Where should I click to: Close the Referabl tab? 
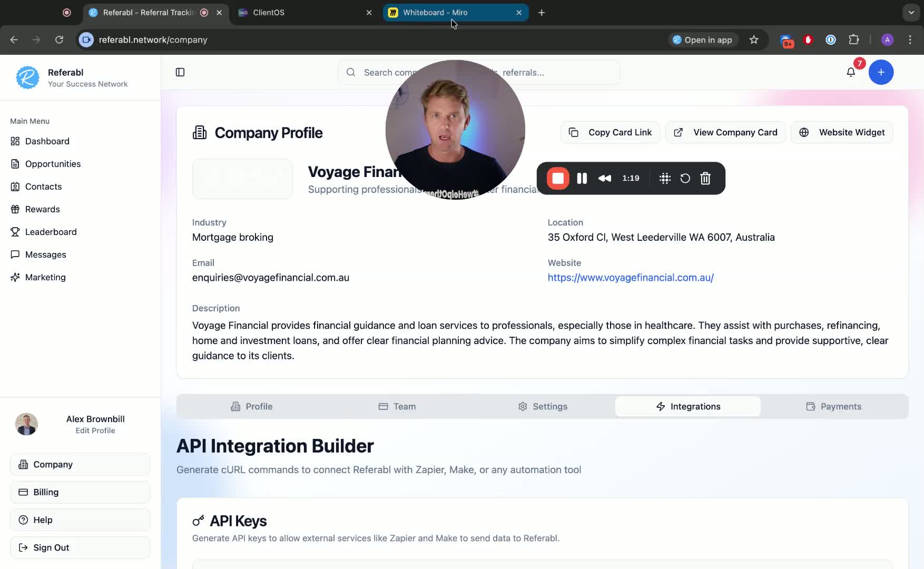pyautogui.click(x=219, y=13)
